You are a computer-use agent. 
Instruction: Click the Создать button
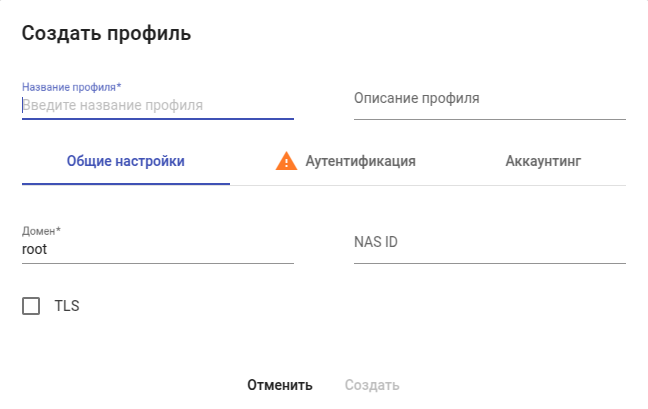click(x=372, y=385)
